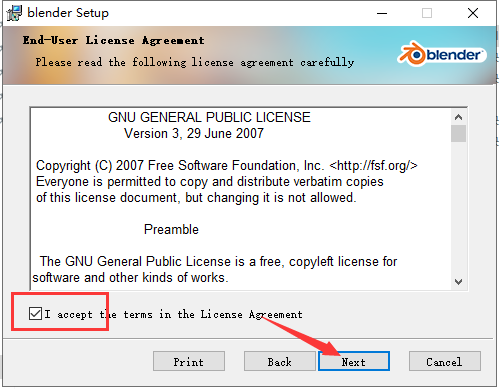Continue setup with the Next button

[354, 361]
